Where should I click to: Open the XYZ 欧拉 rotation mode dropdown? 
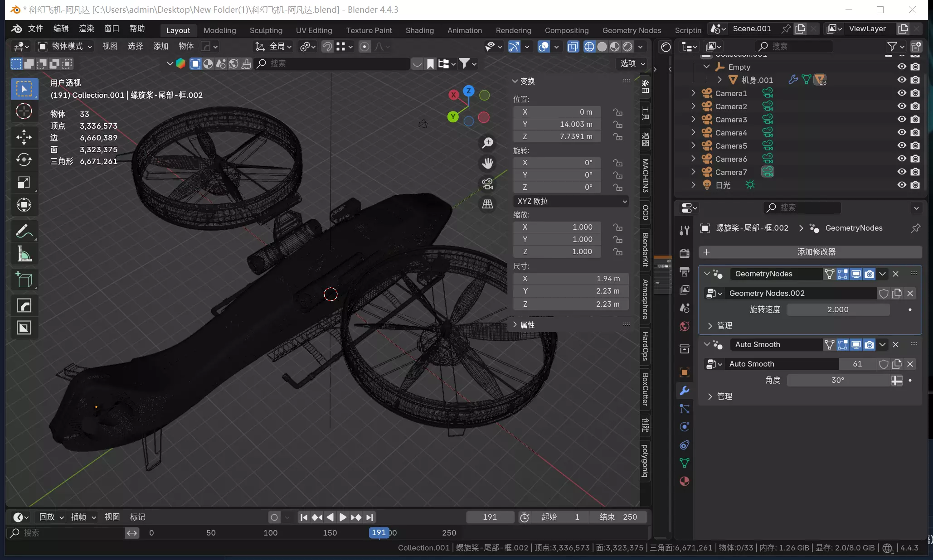tap(571, 201)
